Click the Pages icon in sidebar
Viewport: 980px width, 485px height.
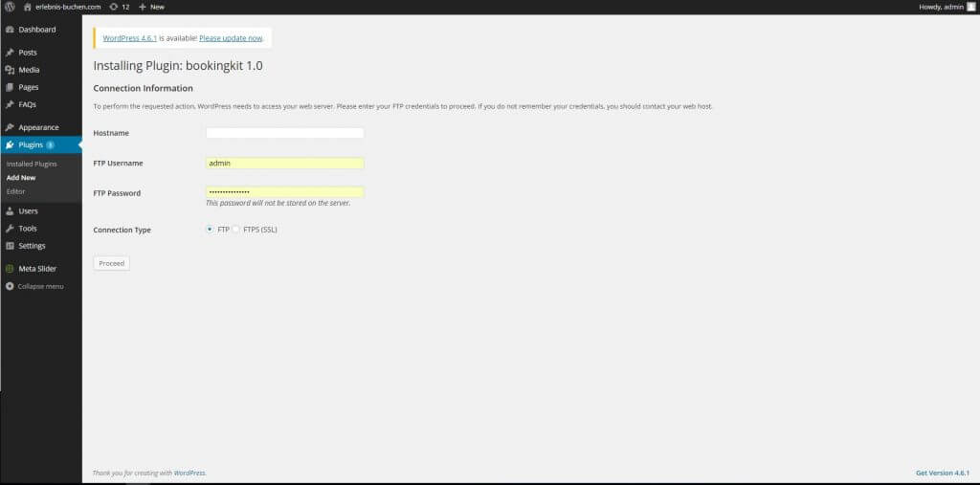click(10, 87)
